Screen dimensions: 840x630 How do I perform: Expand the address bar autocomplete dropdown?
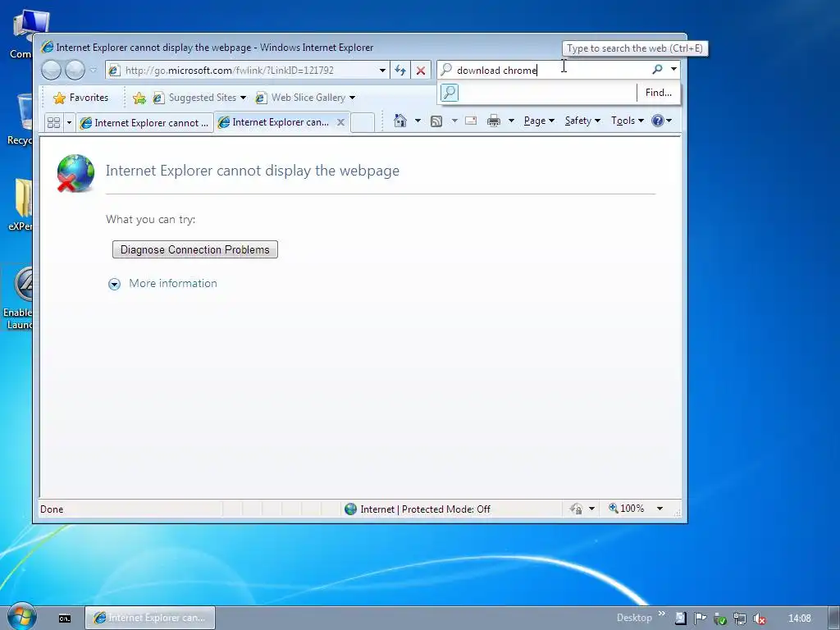click(382, 71)
